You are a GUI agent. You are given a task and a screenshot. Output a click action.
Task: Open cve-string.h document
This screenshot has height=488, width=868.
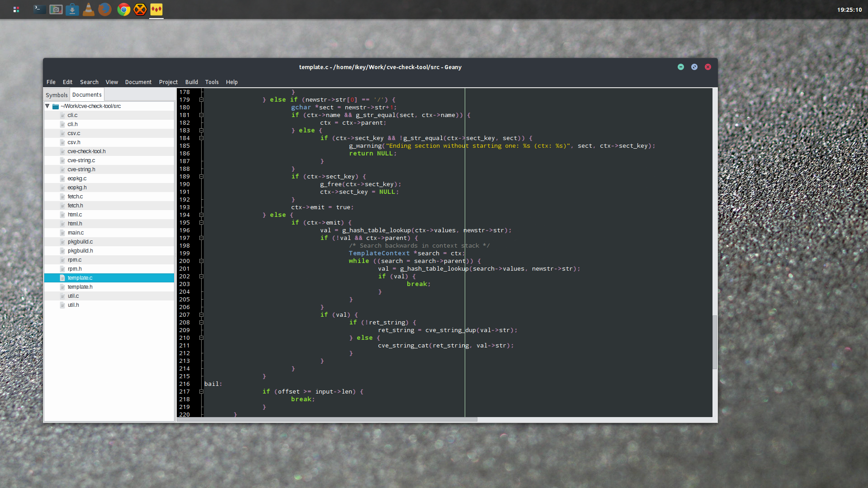point(109,169)
